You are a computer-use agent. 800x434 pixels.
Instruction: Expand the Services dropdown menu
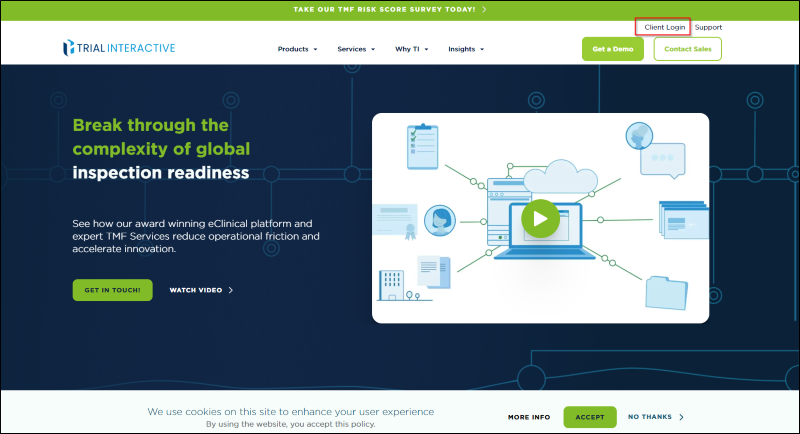click(x=356, y=49)
